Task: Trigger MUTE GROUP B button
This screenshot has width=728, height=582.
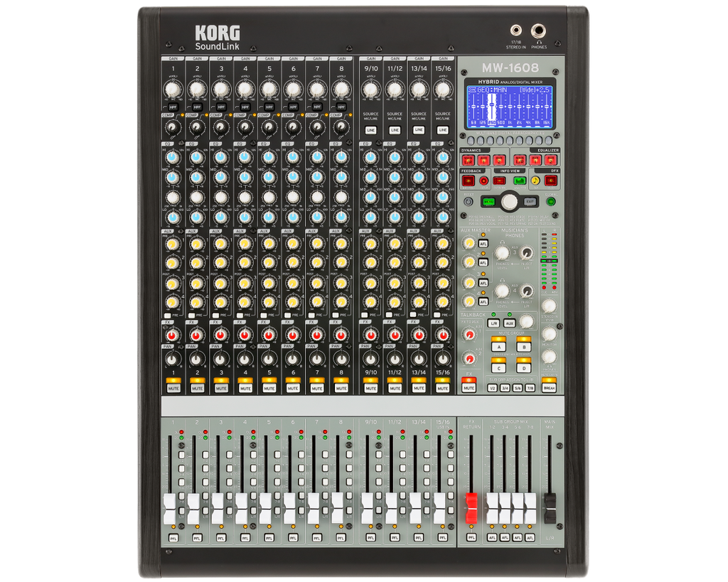Action: 524,347
